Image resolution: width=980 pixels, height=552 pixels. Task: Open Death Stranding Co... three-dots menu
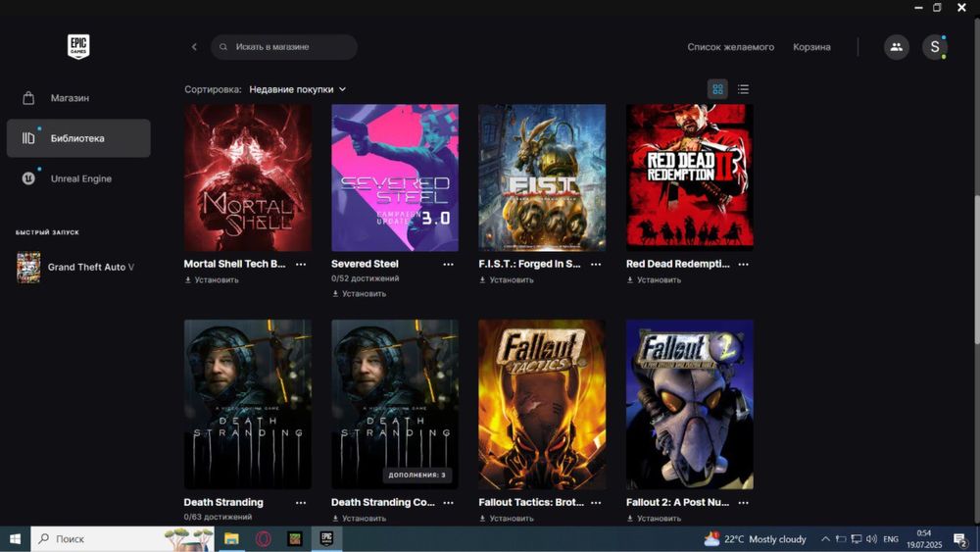[x=449, y=503]
